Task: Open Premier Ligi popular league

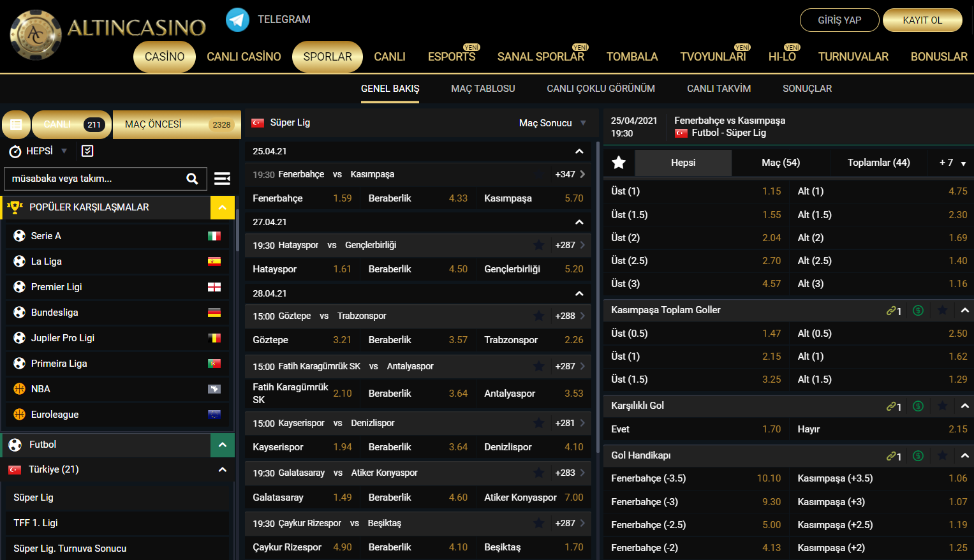Action: (117, 287)
